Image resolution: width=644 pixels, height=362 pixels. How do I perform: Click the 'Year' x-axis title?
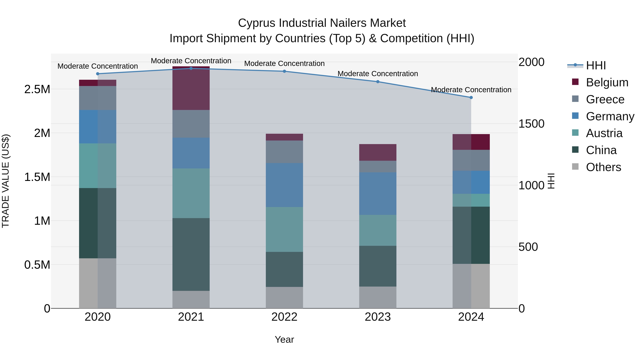coord(284,339)
